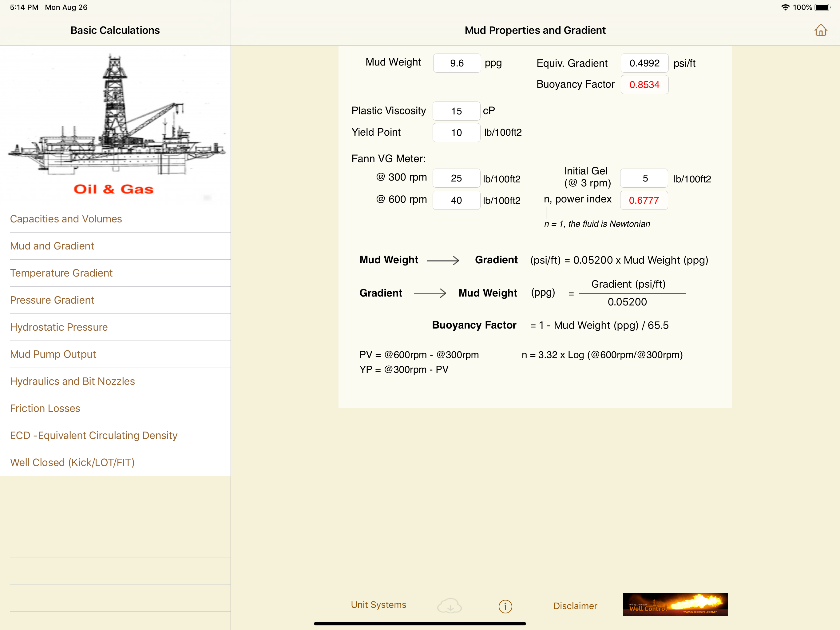The height and width of the screenshot is (630, 840).
Task: Tap the 'YP = @300rpm - PV' formula
Action: (x=404, y=369)
